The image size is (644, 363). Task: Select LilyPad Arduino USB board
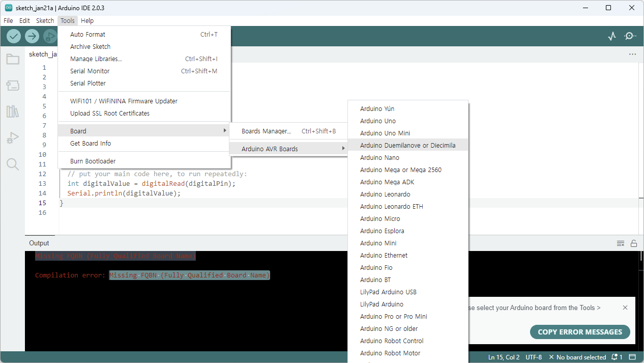pos(408,292)
